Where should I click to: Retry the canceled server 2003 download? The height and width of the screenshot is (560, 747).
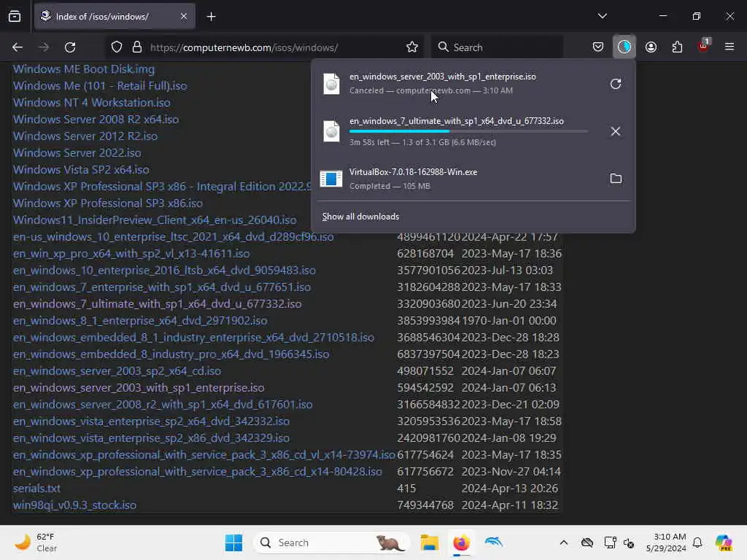click(616, 84)
